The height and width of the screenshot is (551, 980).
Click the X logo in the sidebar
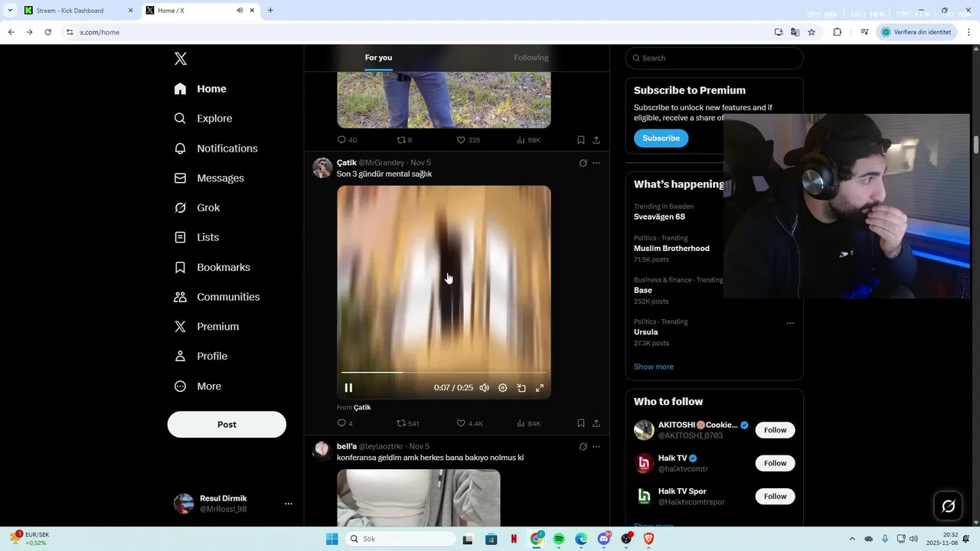181,59
